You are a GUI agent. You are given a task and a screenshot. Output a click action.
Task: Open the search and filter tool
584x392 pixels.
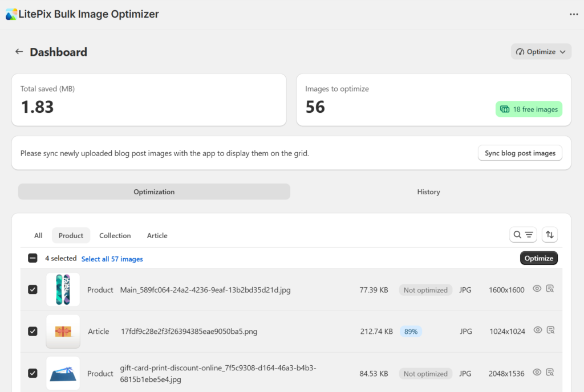[523, 235]
